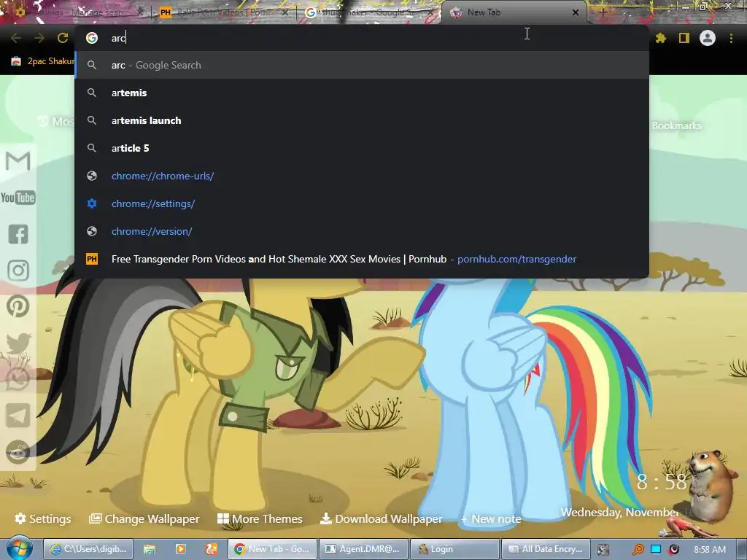Open Instagram from the sidebar
Image resolution: width=747 pixels, height=560 pixels.
coord(18,271)
